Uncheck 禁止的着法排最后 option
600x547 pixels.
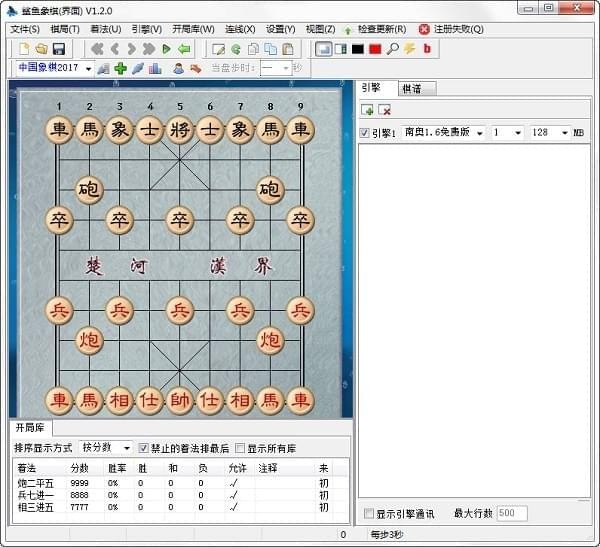click(x=143, y=448)
